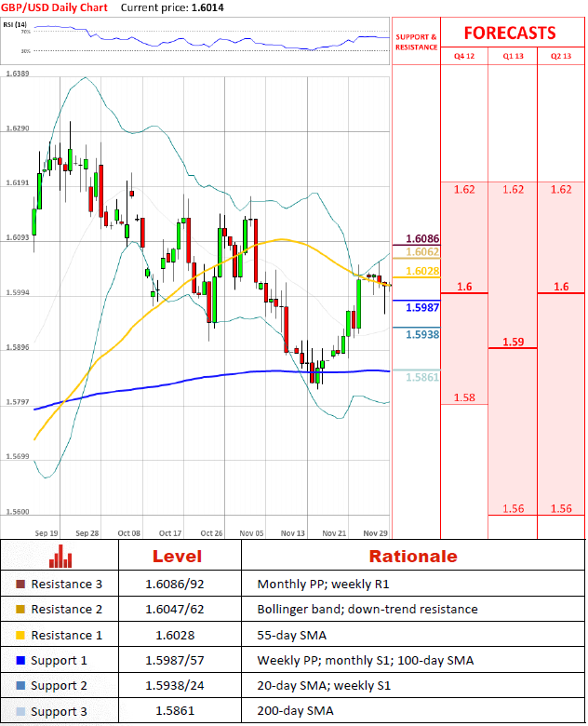The height and width of the screenshot is (726, 588).
Task: Select the Q2 13 forecast column header
Action: [561, 56]
